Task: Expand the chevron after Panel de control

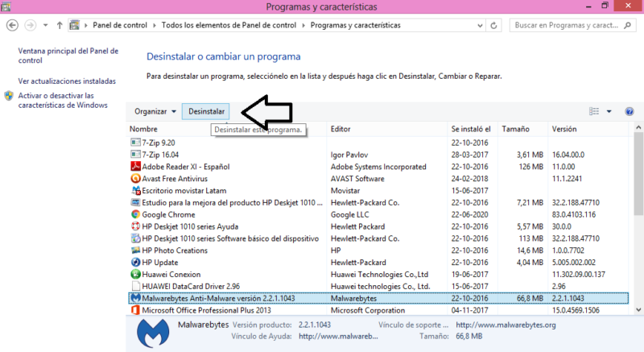Action: tap(155, 26)
